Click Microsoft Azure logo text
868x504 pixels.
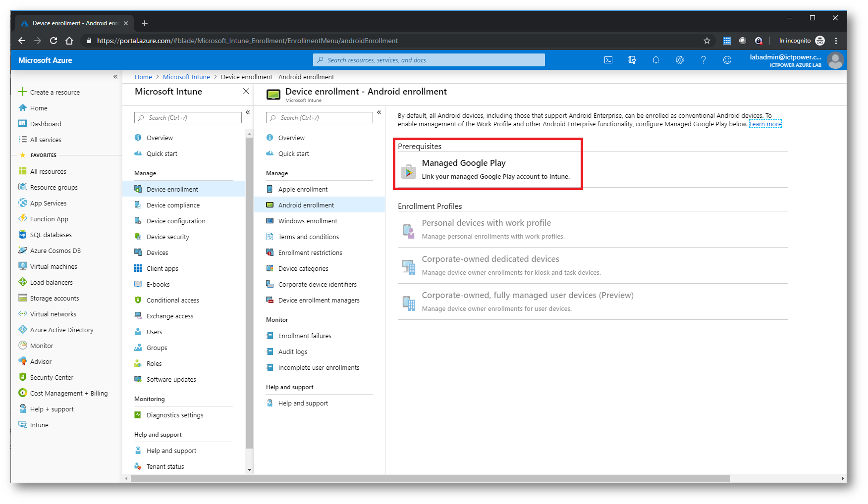[x=45, y=60]
